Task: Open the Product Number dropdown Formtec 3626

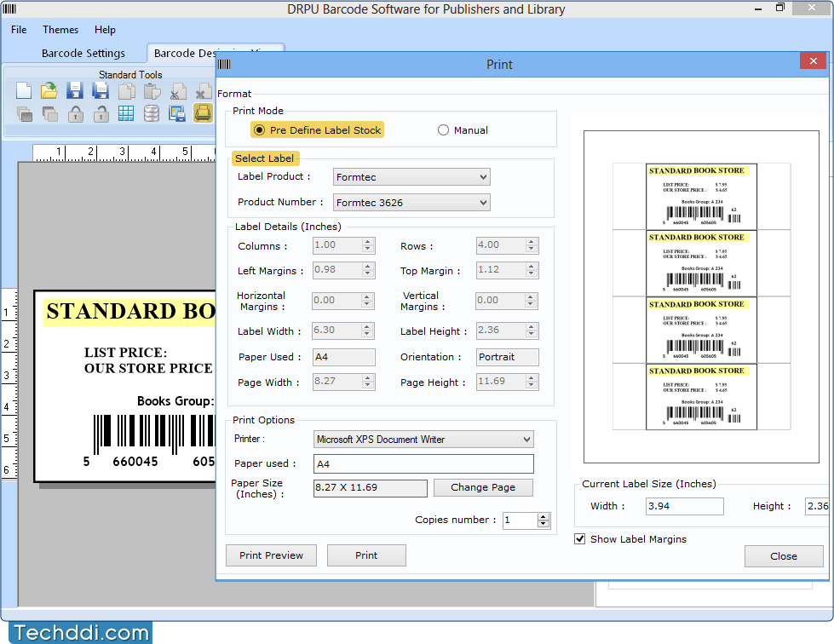Action: tap(411, 203)
